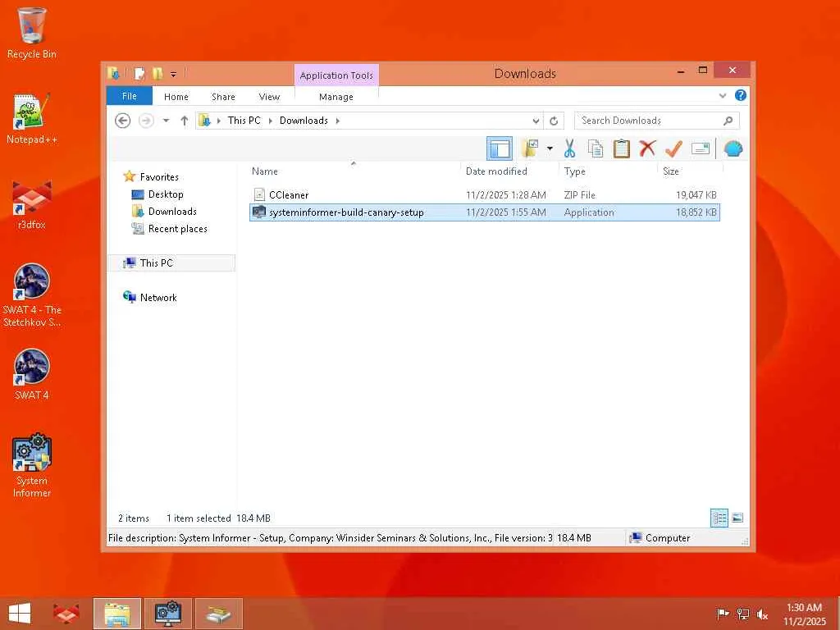Expand the address bar history dropdown
The width and height of the screenshot is (840, 630).
tap(536, 121)
